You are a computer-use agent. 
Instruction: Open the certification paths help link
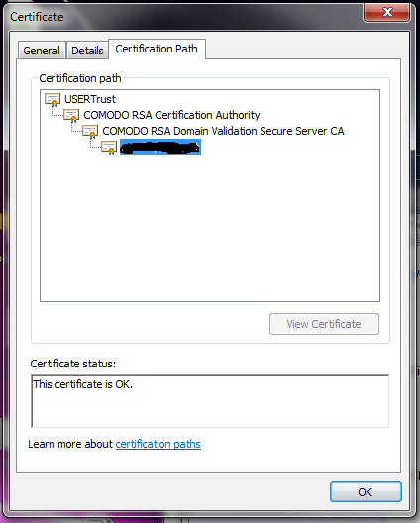point(158,444)
